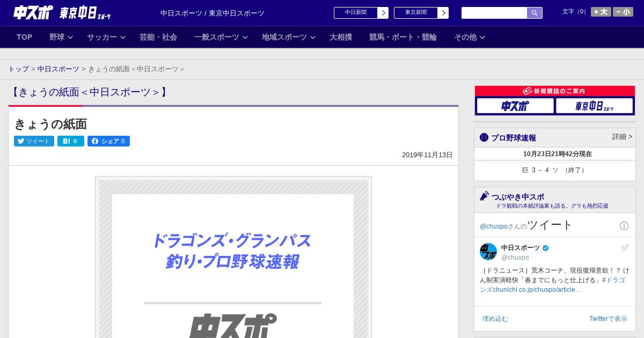Screen dimensions: 644x338
Task: Focus the header search input field
Action: pos(494,13)
